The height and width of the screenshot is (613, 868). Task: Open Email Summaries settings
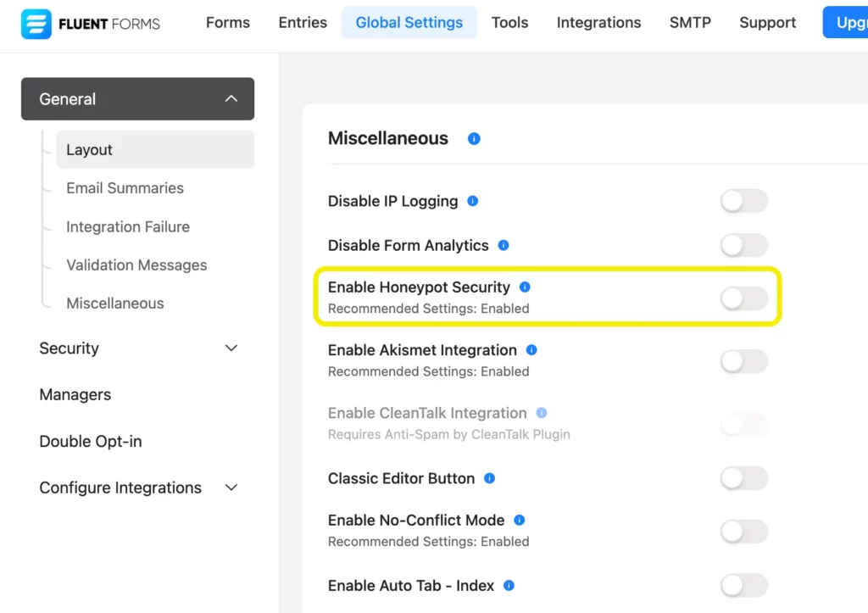[x=125, y=188]
